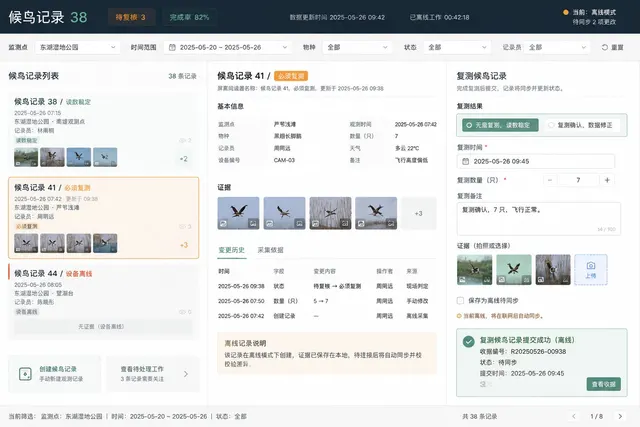The image size is (640, 427).
Task: Decrease 复测数量 with minus button
Action: [x=550, y=180]
